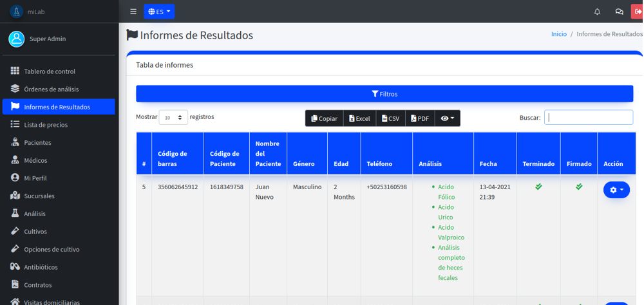Open the Mostrar registros count selector
644x305 pixels.
pyautogui.click(x=173, y=117)
